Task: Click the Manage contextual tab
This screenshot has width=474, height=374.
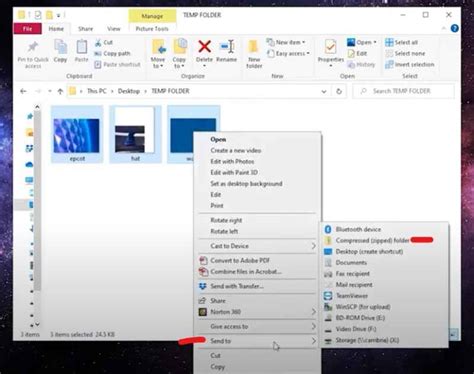Action: coord(152,16)
